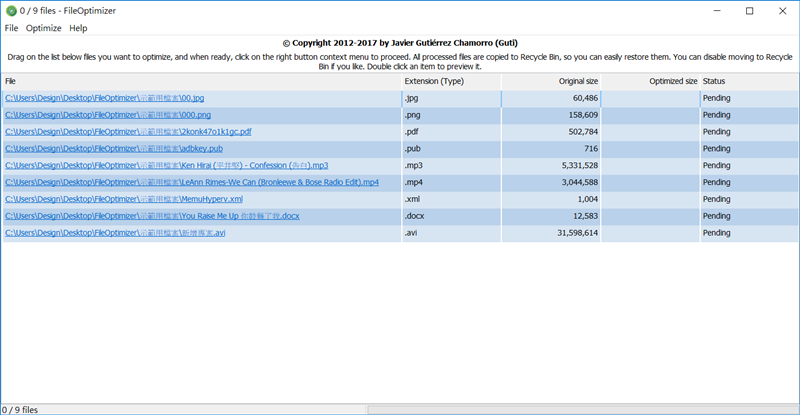The height and width of the screenshot is (415, 800).
Task: Open the Help menu
Action: tap(78, 28)
